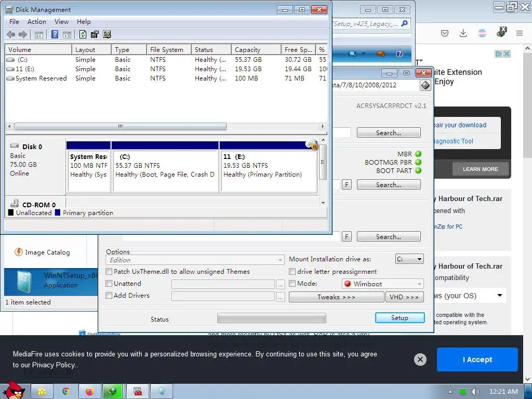The height and width of the screenshot is (399, 532).
Task: Open the Edition dropdown
Action: point(195,260)
